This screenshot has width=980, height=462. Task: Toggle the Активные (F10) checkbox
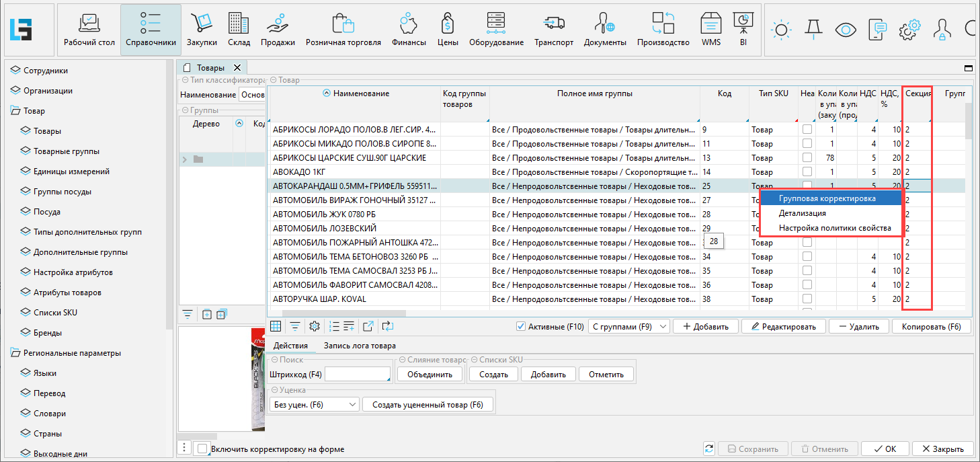point(520,327)
